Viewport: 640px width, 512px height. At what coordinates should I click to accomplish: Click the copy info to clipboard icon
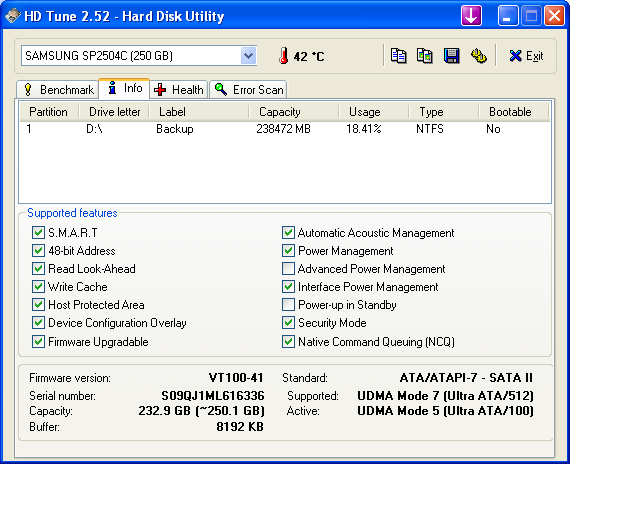(398, 56)
